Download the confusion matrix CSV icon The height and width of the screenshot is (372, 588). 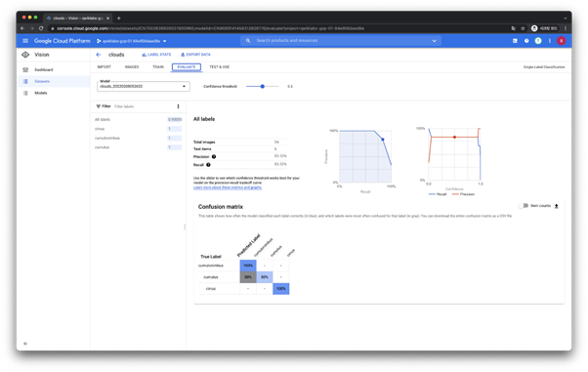[x=557, y=206]
